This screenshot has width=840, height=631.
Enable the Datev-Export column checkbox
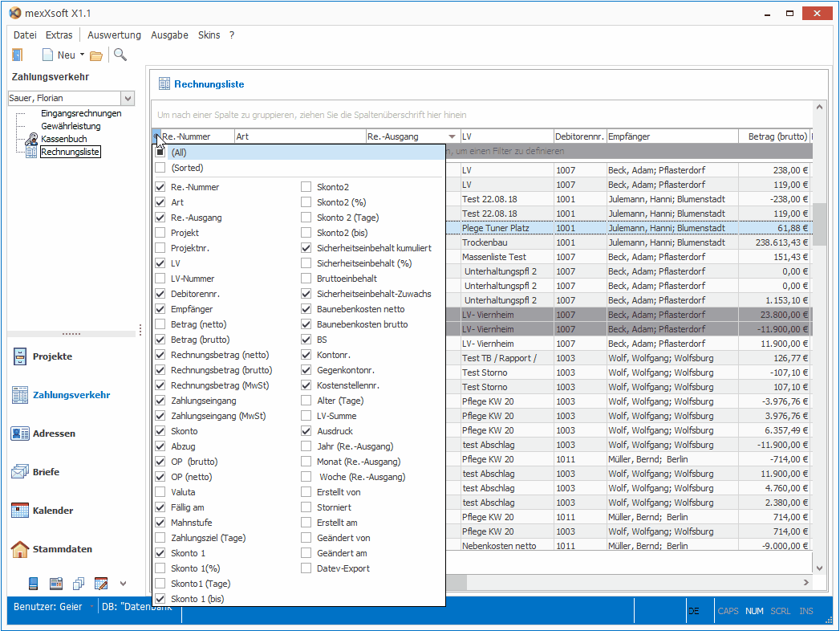coord(306,568)
